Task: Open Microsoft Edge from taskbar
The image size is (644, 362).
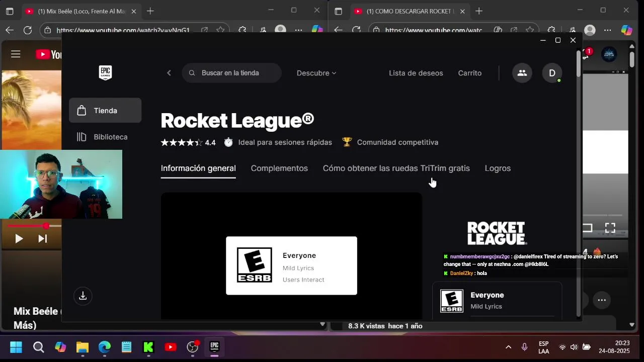Action: tap(104, 347)
